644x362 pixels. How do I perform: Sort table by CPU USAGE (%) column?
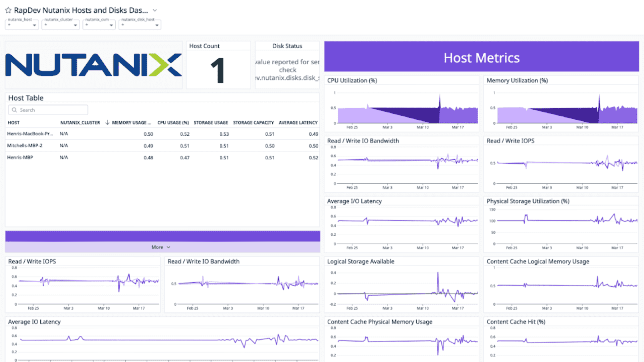click(173, 123)
